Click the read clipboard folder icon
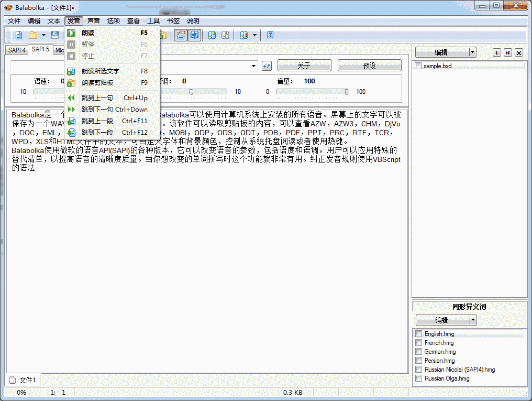The height and width of the screenshot is (401, 532). pos(71,83)
